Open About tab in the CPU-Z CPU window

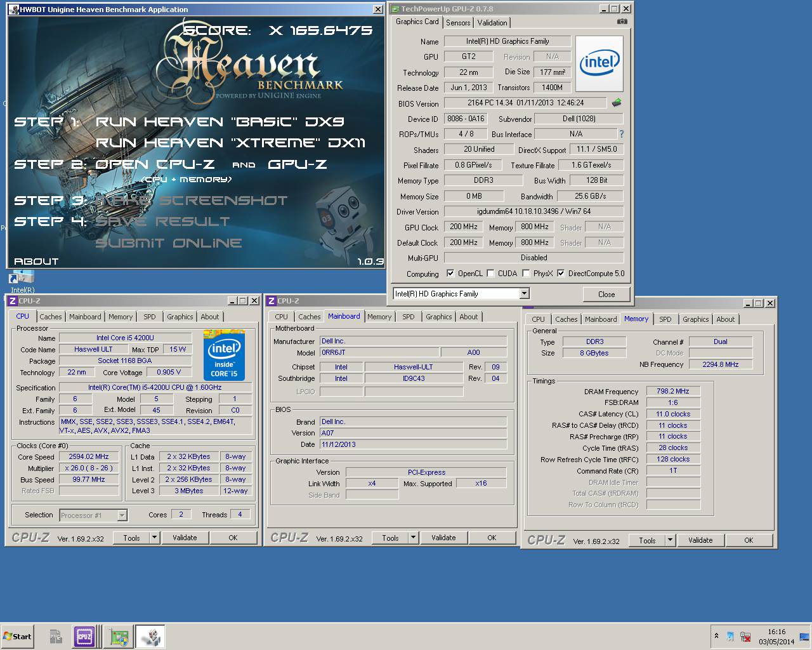pyautogui.click(x=210, y=317)
